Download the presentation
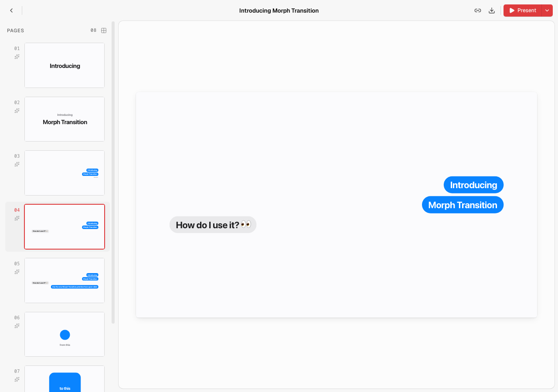558x392 pixels. (x=492, y=10)
